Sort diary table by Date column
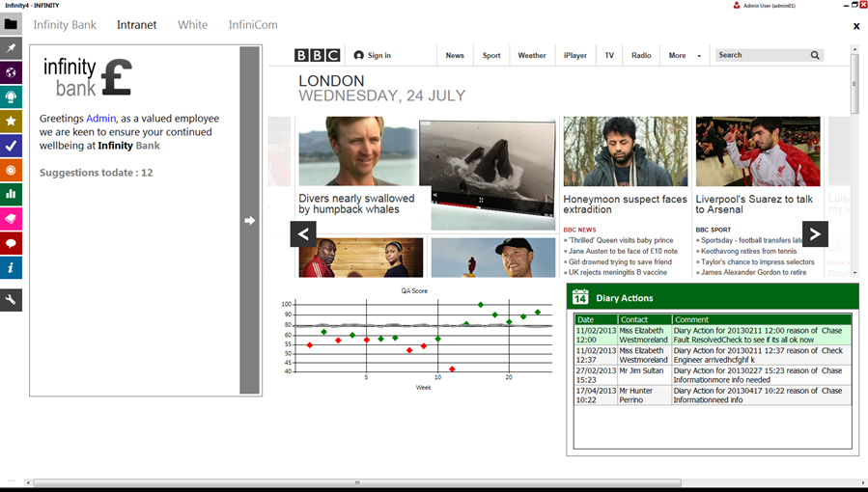 tap(596, 319)
